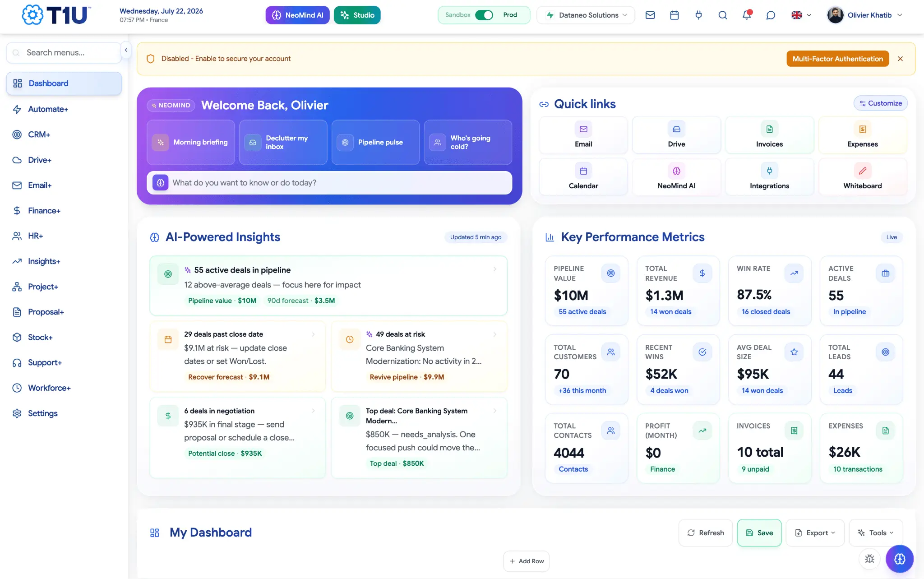Open the search magnifier in the header
This screenshot has height=579, width=924.
click(x=723, y=15)
